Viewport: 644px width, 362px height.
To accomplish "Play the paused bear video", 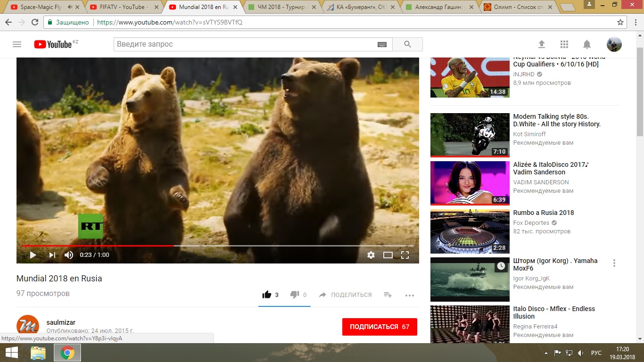I will point(33,255).
